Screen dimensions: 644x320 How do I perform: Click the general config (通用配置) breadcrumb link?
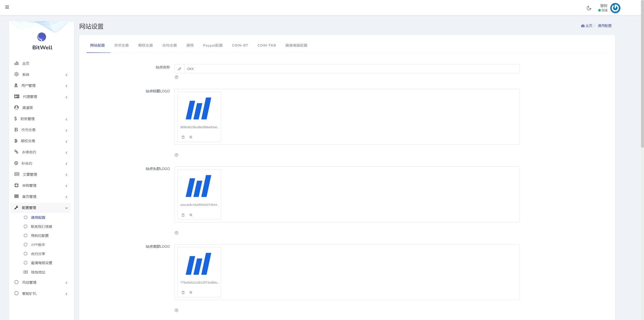click(x=604, y=26)
